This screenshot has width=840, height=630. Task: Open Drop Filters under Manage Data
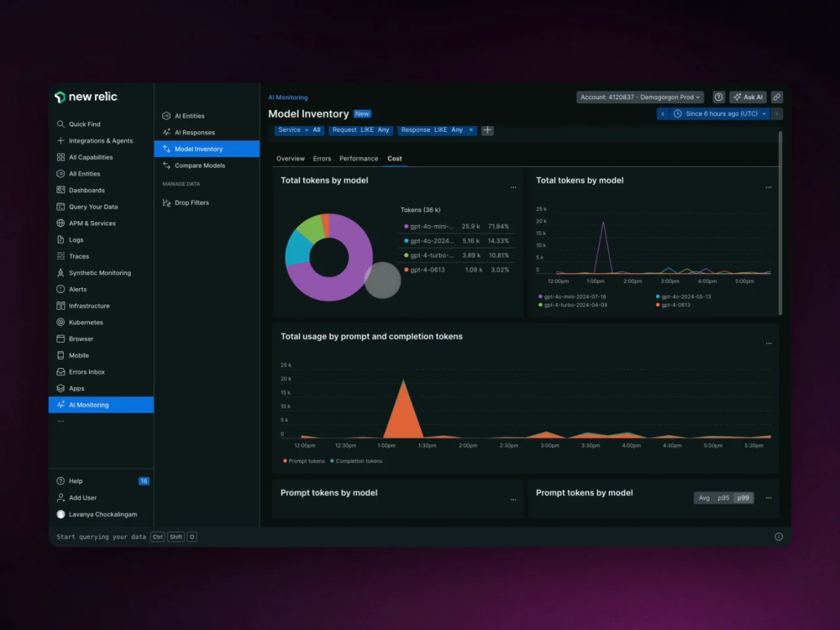pos(192,203)
